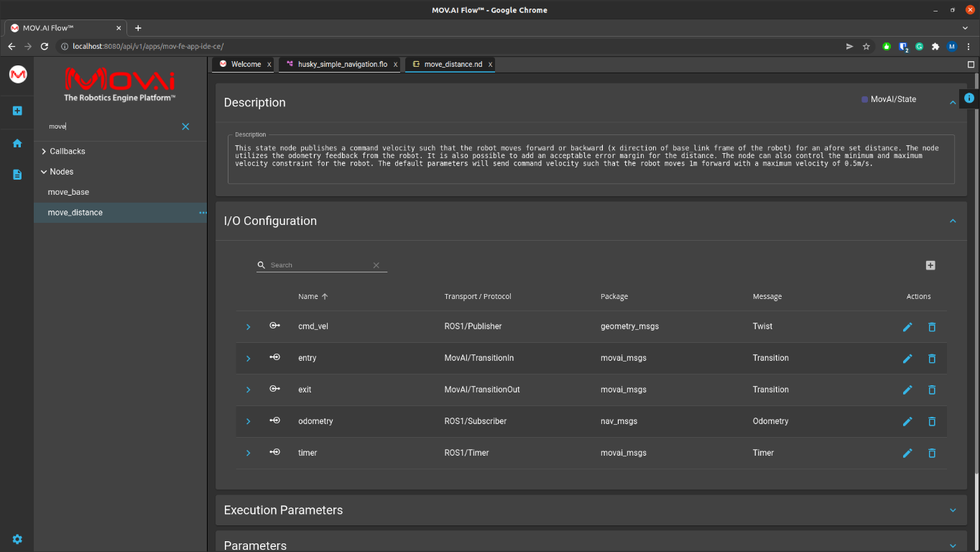
Task: Select move_base node in list
Action: (68, 193)
